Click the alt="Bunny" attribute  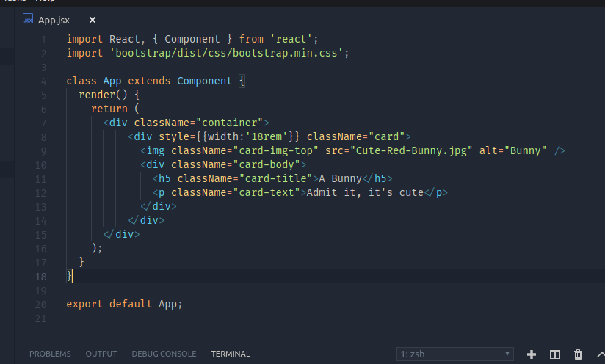[512, 150]
